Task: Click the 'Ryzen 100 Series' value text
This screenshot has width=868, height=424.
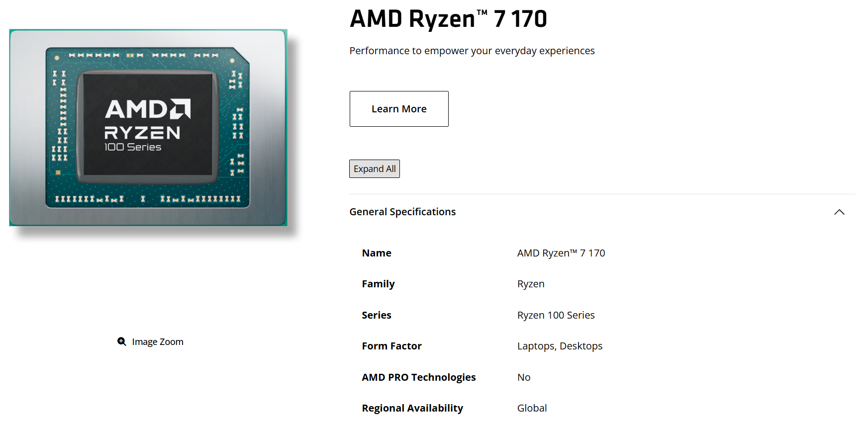Action: coord(556,315)
